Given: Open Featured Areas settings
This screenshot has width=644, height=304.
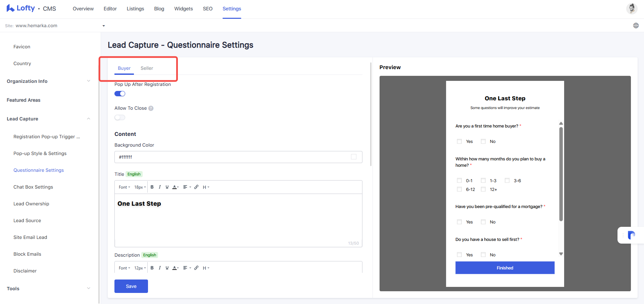Looking at the screenshot, I should click(x=23, y=100).
